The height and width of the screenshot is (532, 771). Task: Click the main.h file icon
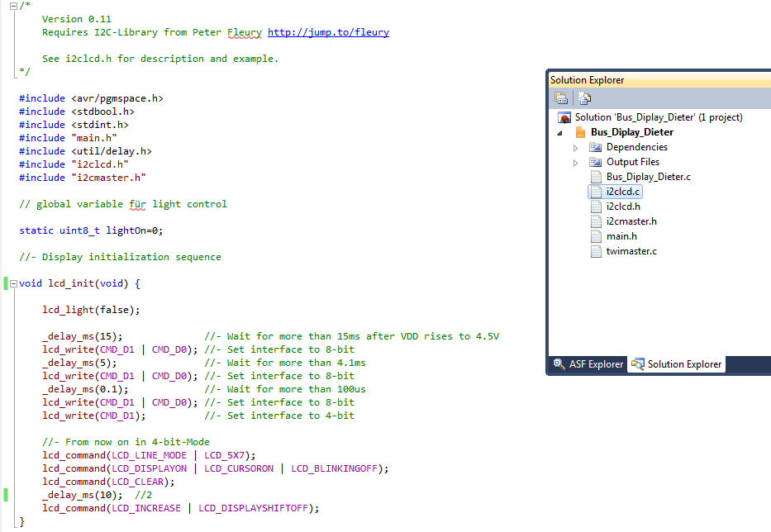[596, 236]
